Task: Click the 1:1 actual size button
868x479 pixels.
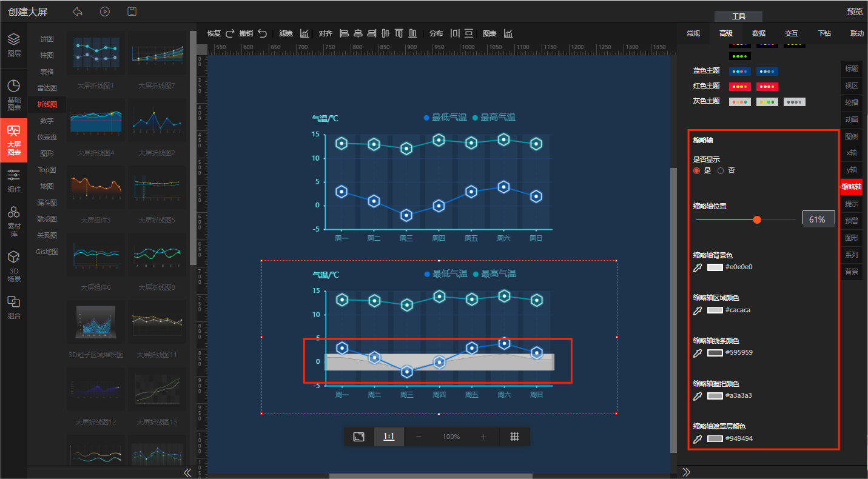Action: point(389,437)
